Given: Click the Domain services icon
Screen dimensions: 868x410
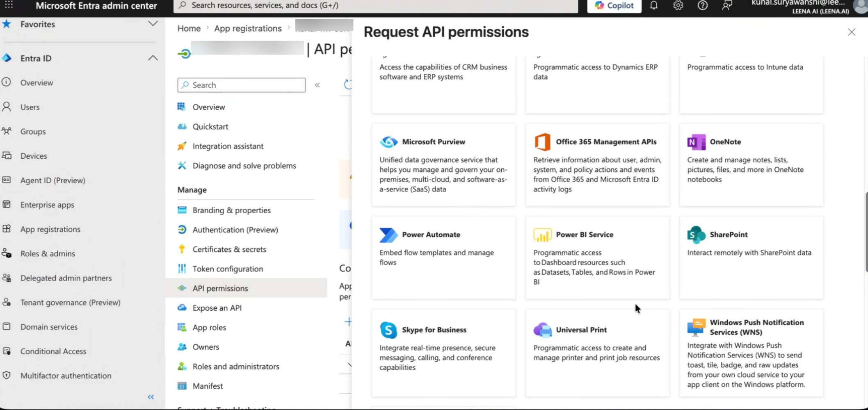Looking at the screenshot, I should point(7,326).
